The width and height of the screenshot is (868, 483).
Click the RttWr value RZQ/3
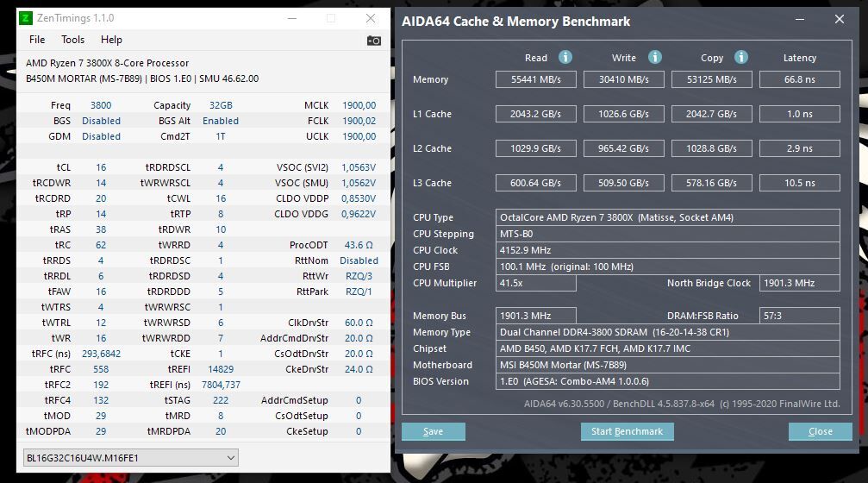359,276
